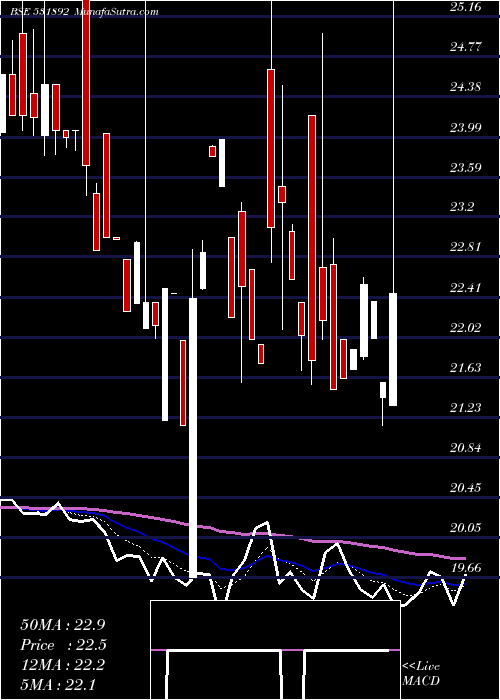Select the 21.23 axis value
500x700 pixels.
coord(466,407)
